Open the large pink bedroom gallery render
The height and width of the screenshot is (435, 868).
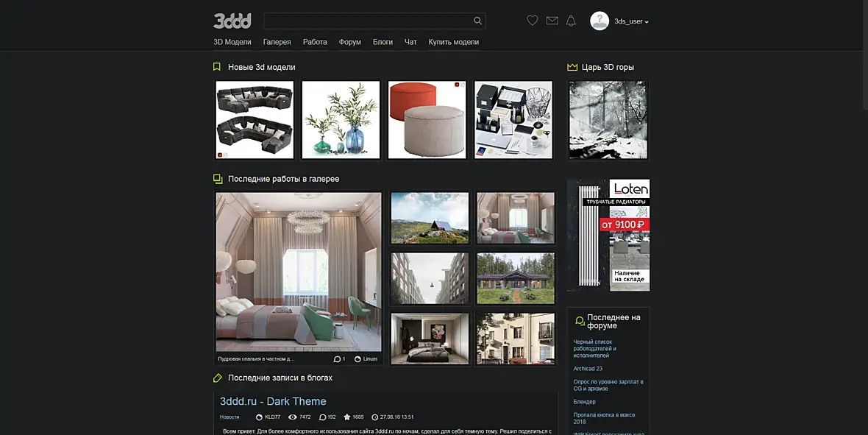point(299,272)
